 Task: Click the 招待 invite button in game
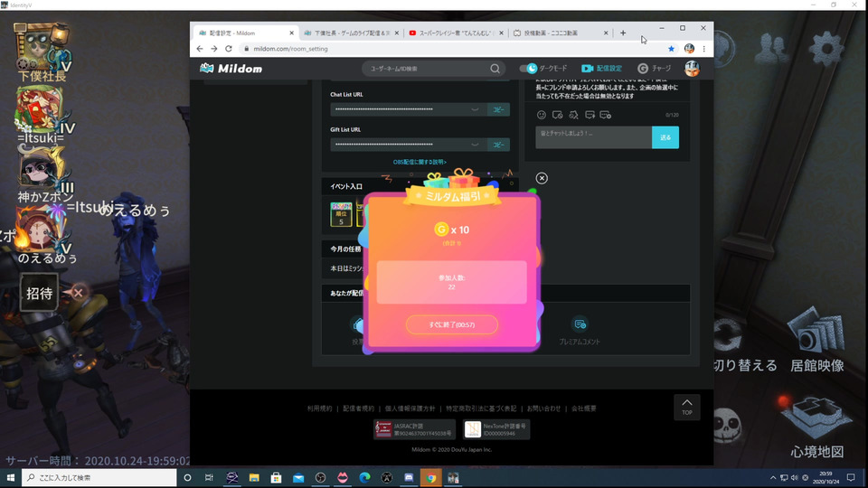[39, 293]
